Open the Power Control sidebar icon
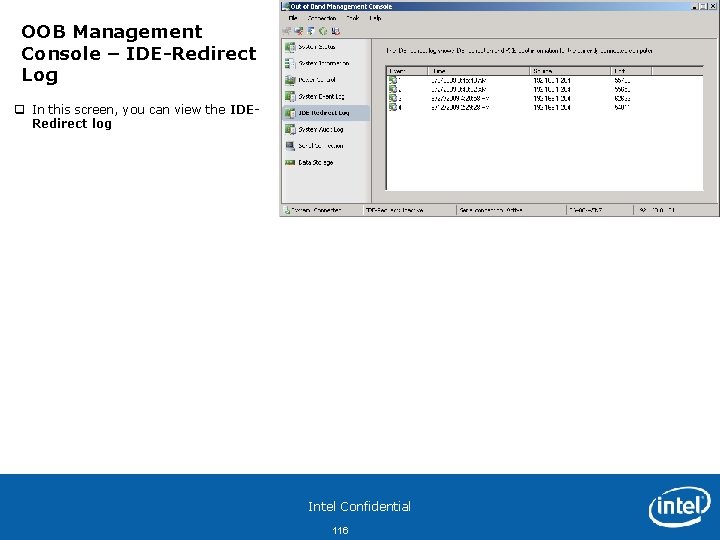This screenshot has height=540, width=720. [290, 80]
